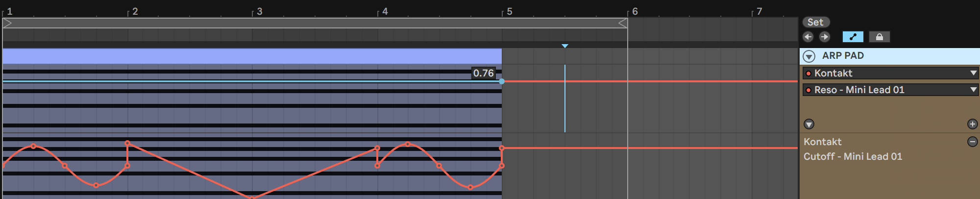Select the ARP PAD clip header
Image resolution: width=980 pixels, height=199 pixels.
[x=252, y=56]
